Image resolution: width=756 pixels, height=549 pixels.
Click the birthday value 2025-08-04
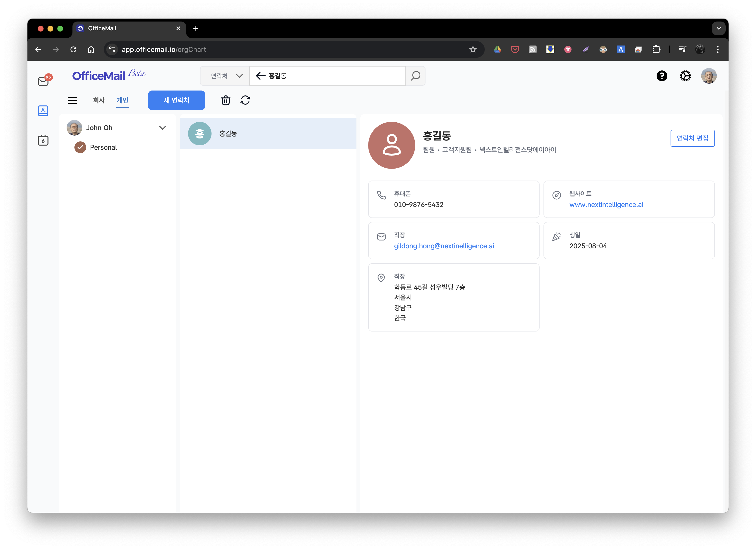(588, 246)
